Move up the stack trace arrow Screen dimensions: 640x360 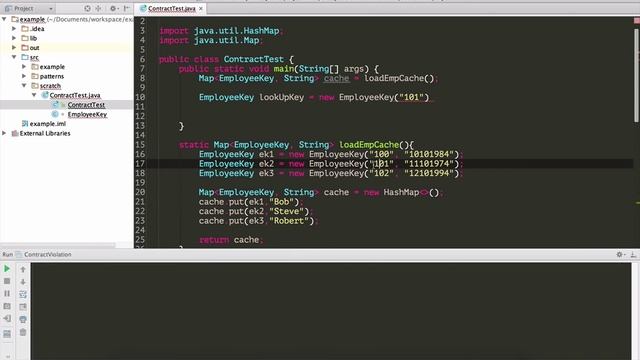click(x=23, y=269)
